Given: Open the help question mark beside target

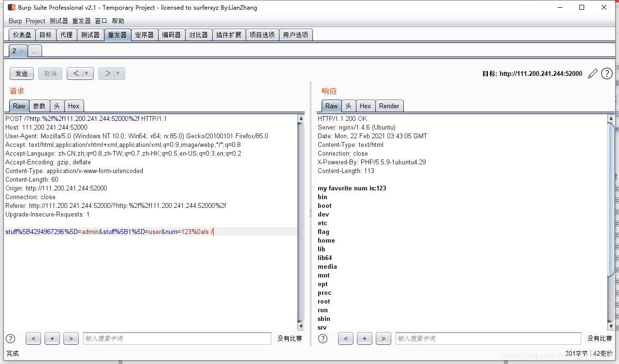Looking at the screenshot, I should pyautogui.click(x=606, y=73).
